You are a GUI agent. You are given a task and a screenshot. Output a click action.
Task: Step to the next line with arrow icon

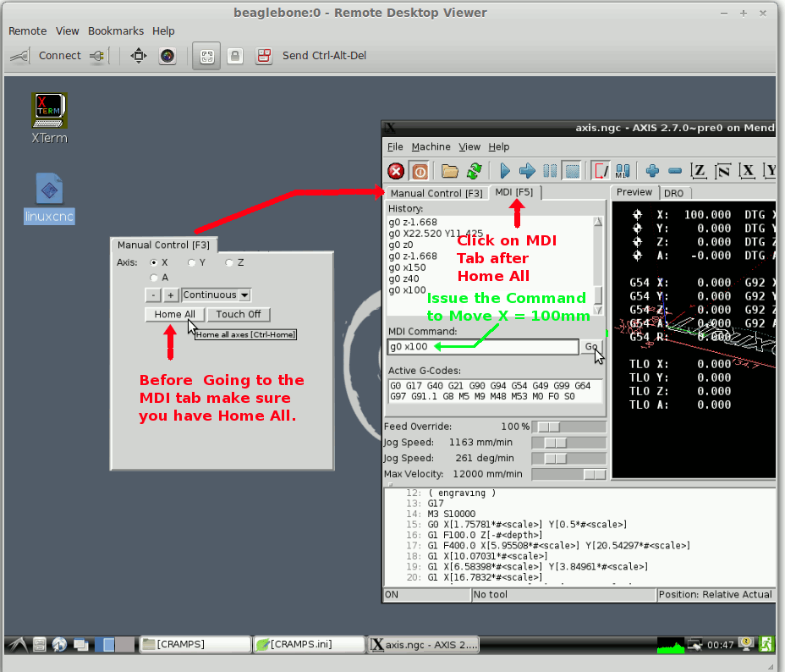pos(527,171)
